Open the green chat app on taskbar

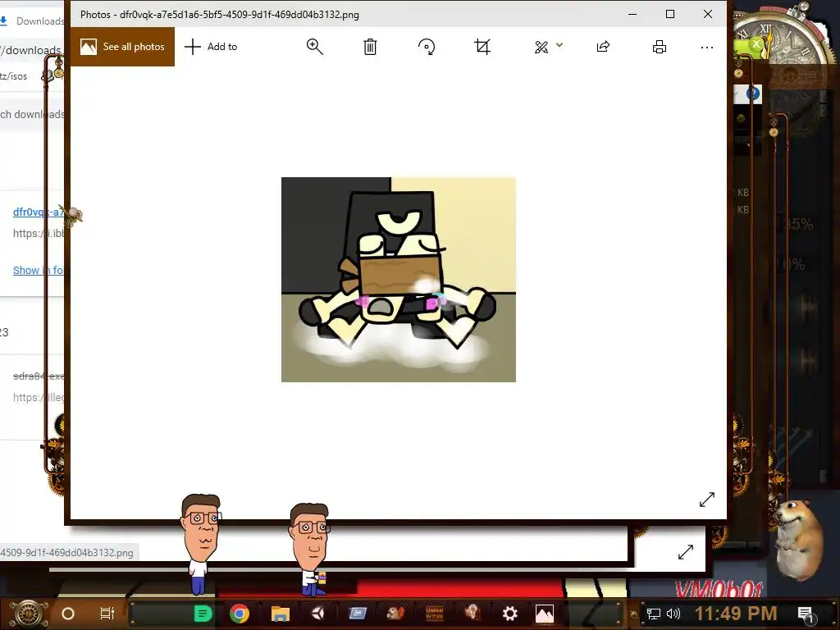(x=203, y=614)
